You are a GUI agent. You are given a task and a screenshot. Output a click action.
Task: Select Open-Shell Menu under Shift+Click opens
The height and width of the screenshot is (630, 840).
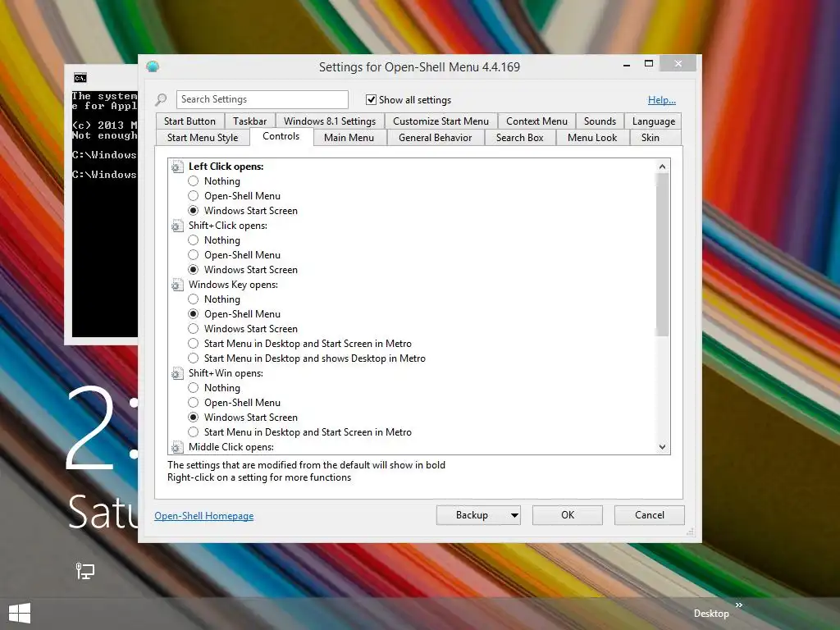(194, 255)
